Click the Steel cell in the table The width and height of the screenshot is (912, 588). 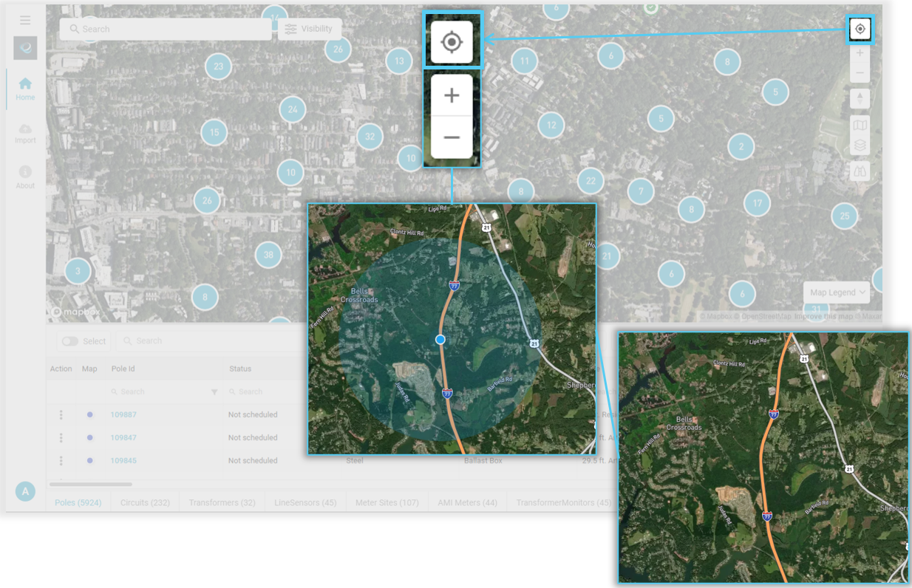click(x=355, y=460)
